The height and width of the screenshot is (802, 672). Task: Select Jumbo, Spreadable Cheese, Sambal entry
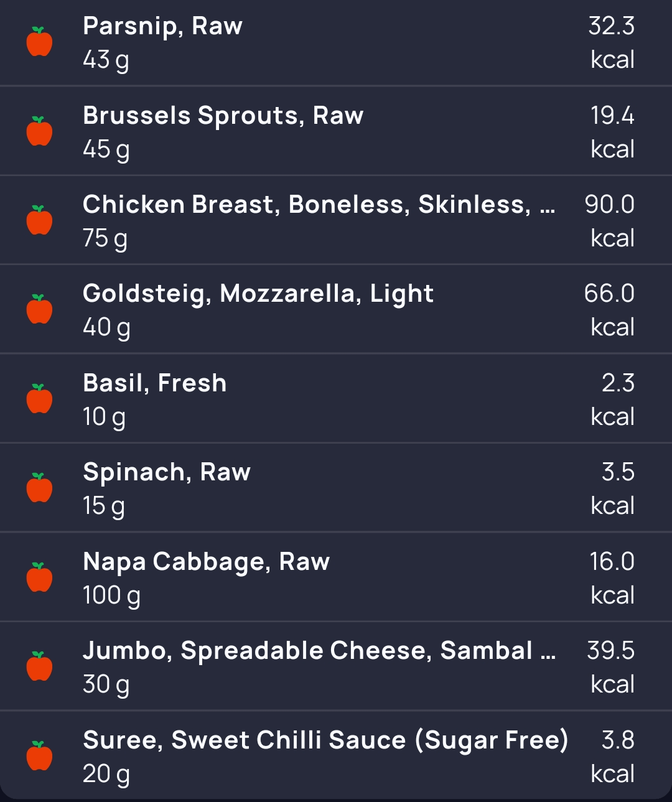[x=336, y=666]
